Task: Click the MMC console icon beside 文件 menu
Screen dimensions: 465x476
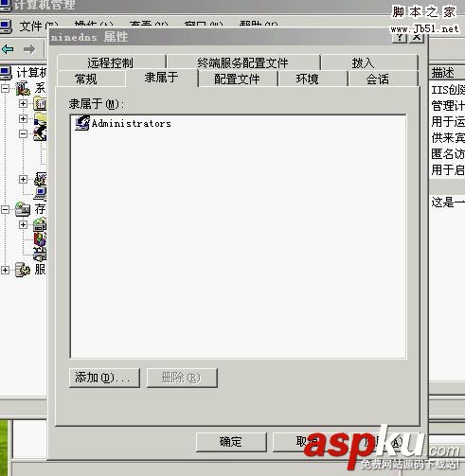Action: click(x=6, y=26)
